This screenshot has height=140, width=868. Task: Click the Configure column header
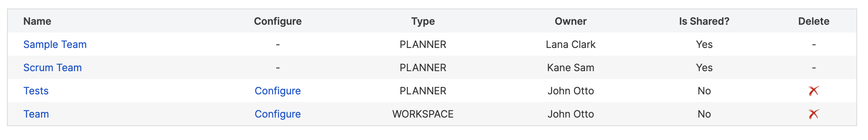[x=278, y=21]
